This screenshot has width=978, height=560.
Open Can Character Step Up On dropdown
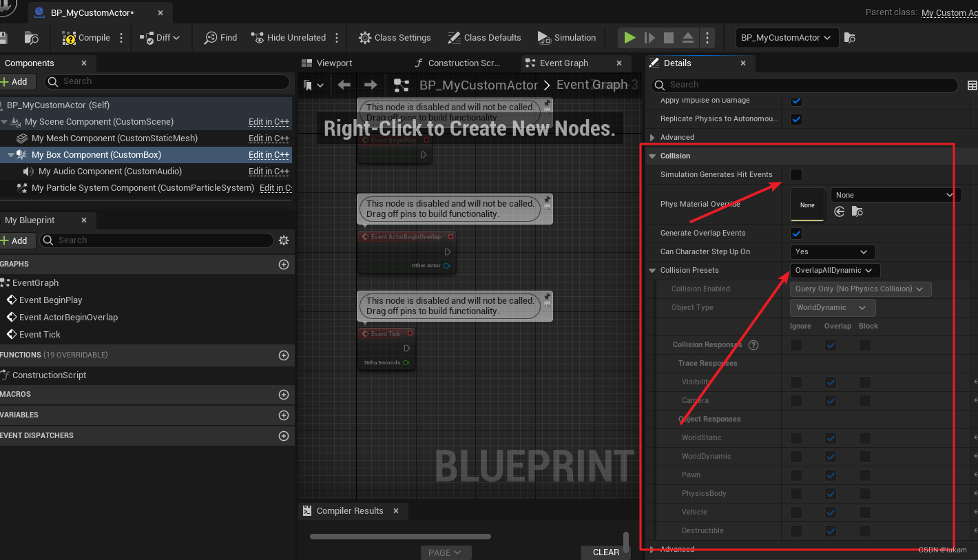pyautogui.click(x=833, y=252)
